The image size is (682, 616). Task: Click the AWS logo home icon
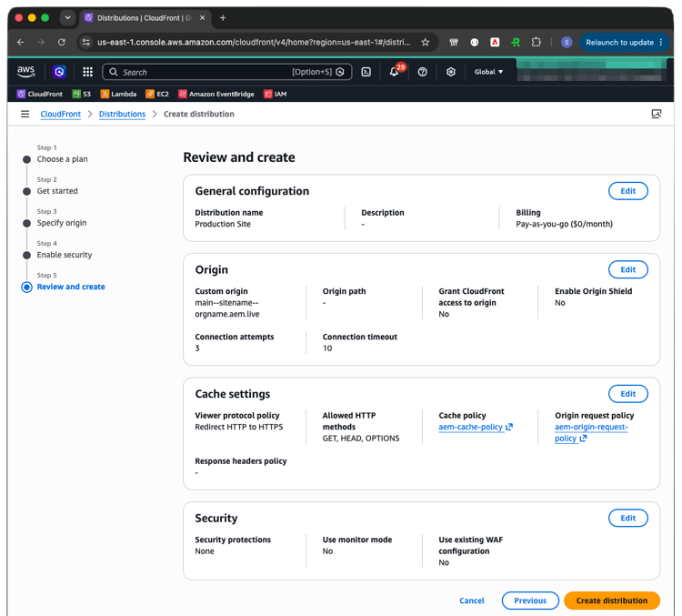25,71
